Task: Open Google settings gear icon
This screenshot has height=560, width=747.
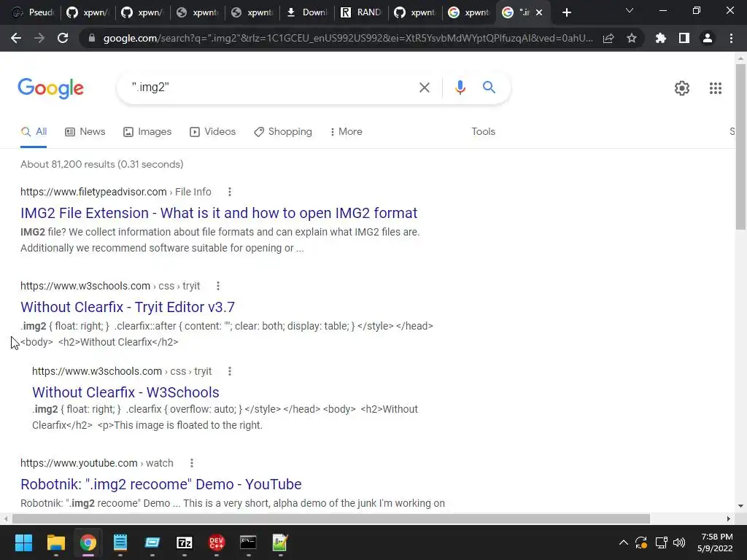Action: (x=682, y=88)
